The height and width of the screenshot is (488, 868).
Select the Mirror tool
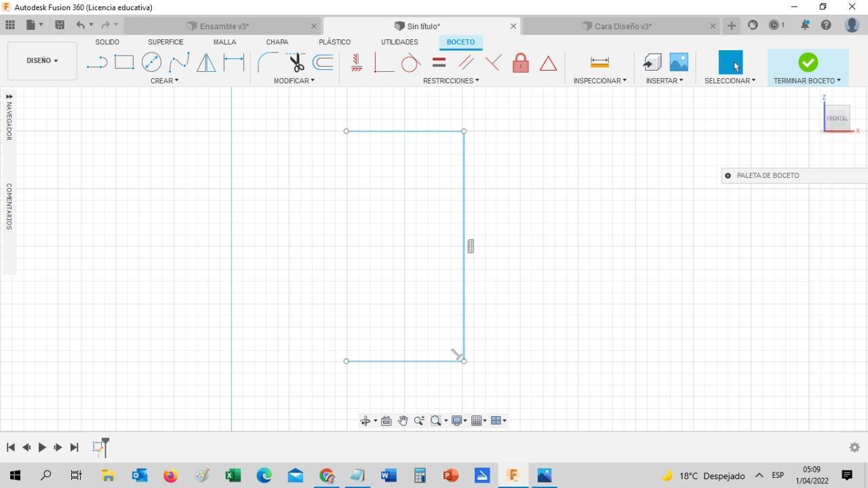pyautogui.click(x=206, y=62)
